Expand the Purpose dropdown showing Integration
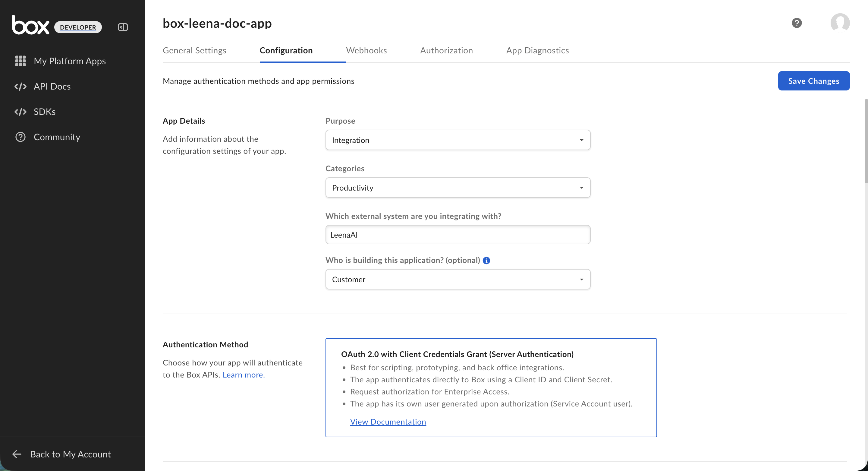 pos(458,140)
